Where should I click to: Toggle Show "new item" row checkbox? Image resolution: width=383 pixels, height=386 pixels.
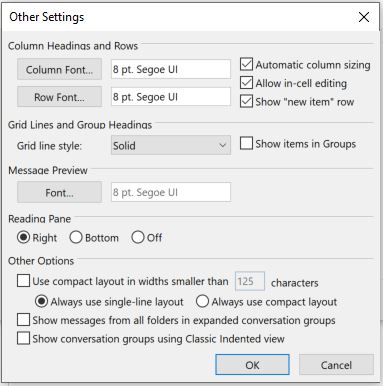click(246, 101)
